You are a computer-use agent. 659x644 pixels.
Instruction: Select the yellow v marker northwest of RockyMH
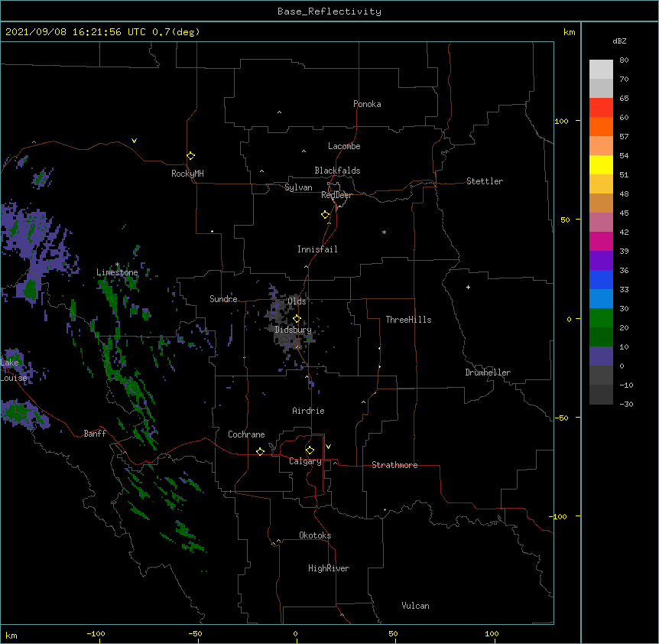click(134, 141)
